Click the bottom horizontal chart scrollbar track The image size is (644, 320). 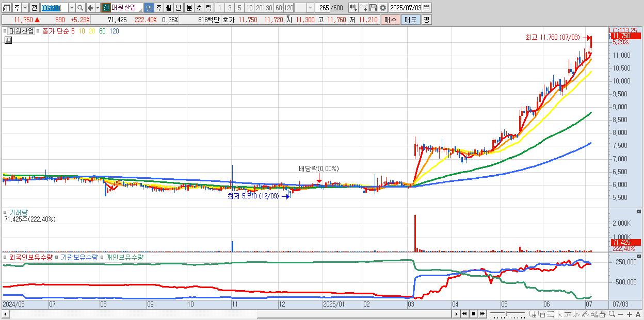[230, 314]
